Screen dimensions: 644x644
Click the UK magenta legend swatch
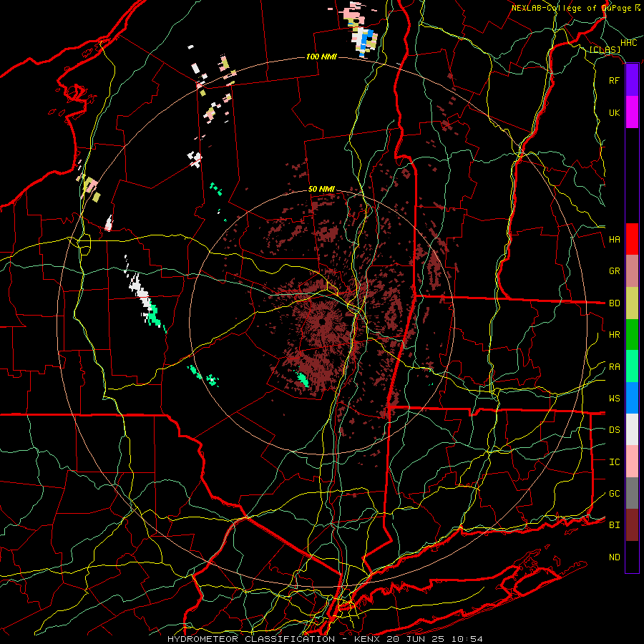point(632,112)
